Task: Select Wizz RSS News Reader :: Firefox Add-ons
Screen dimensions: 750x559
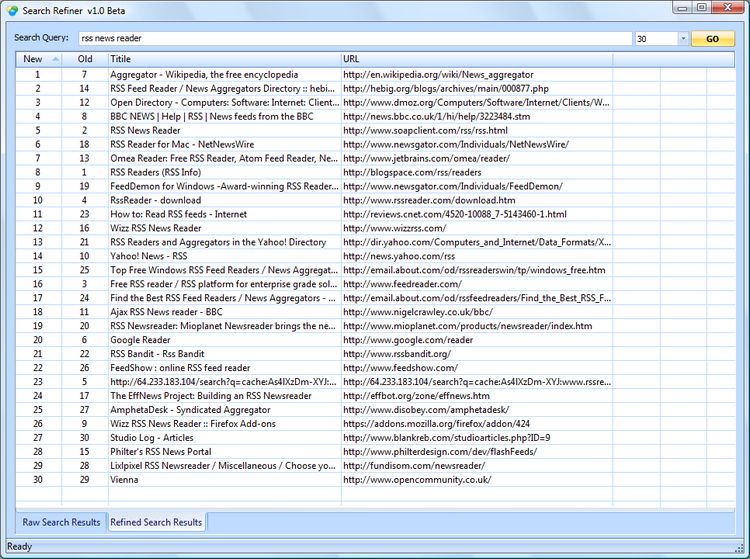Action: [193, 423]
